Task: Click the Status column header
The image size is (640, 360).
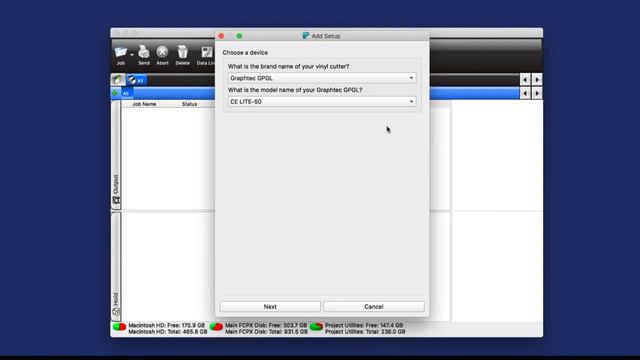Action: coord(189,104)
